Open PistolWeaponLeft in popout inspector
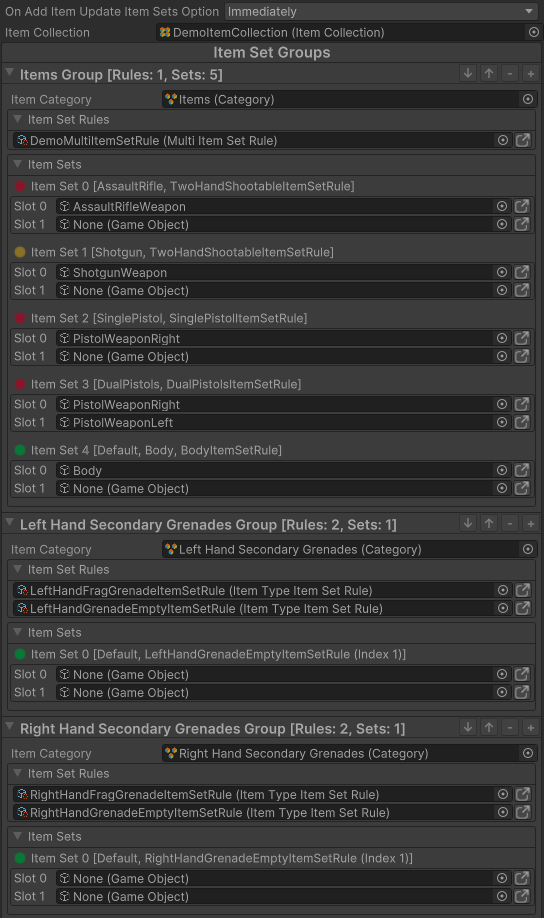The height and width of the screenshot is (918, 544). coord(522,422)
